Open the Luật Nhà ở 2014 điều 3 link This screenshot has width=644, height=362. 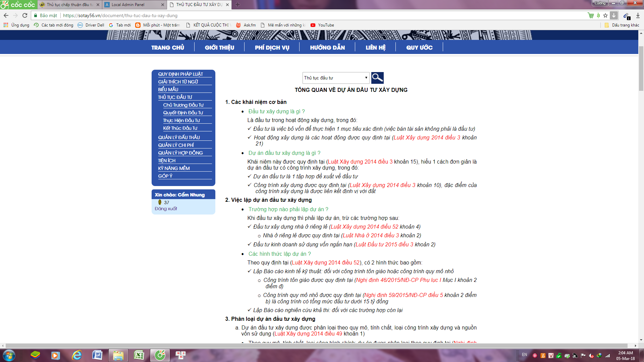(x=371, y=235)
